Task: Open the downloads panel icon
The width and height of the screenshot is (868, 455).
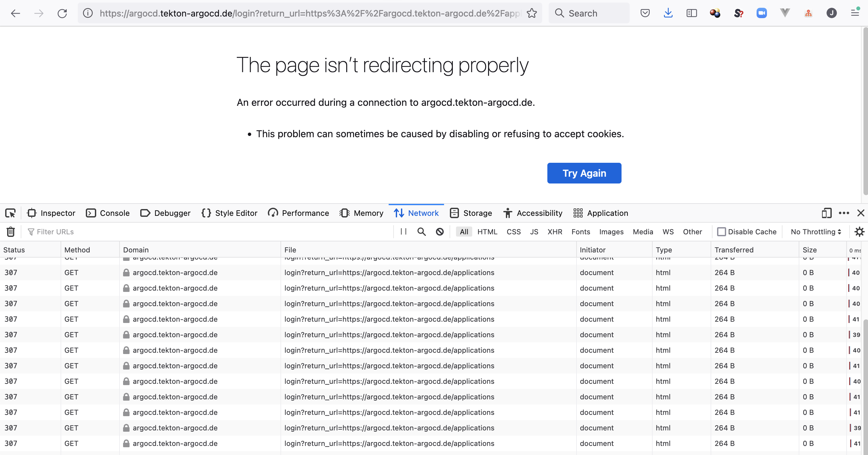Action: (668, 14)
